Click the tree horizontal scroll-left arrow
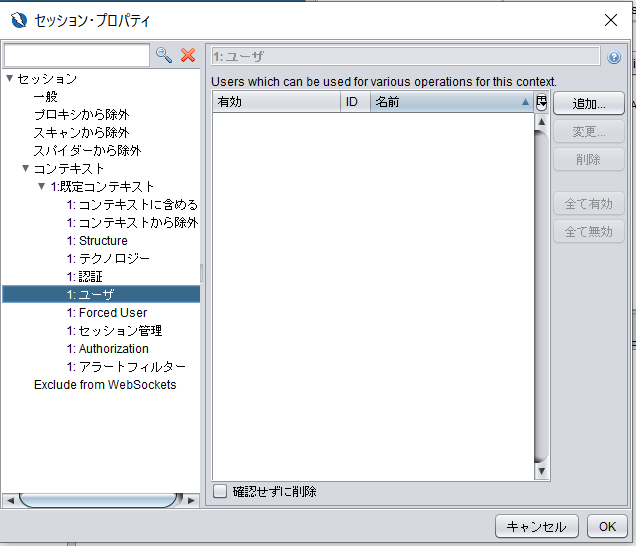636x546 pixels. 11,500
